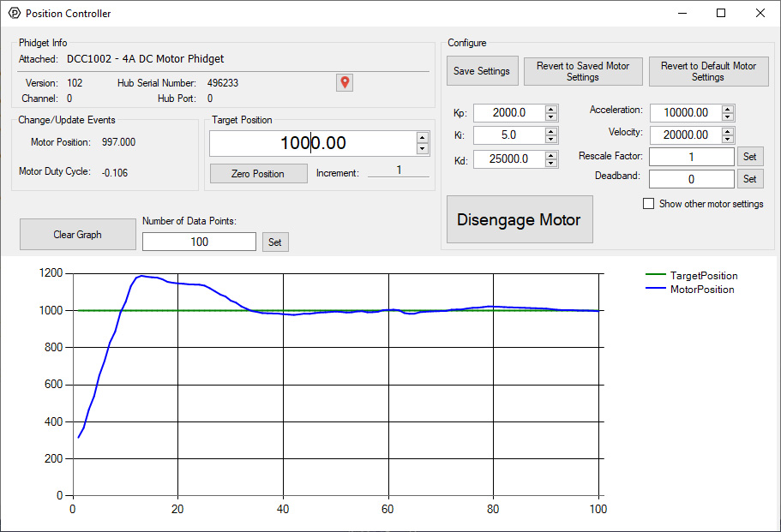Apply Number of Data Points with Set
Image resolution: width=781 pixels, height=532 pixels.
point(275,242)
